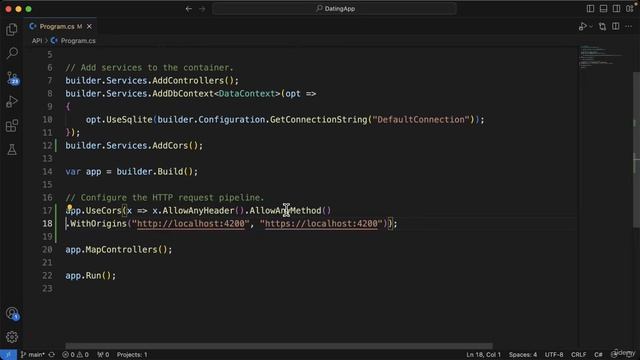The image size is (640, 360).
Task: Open changes compare icon in editor toolbar
Action: click(x=602, y=27)
